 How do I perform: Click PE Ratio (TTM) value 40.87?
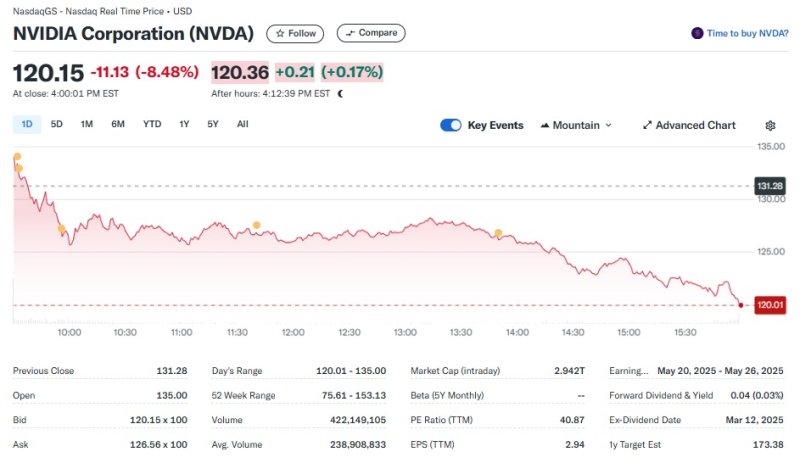tap(572, 420)
